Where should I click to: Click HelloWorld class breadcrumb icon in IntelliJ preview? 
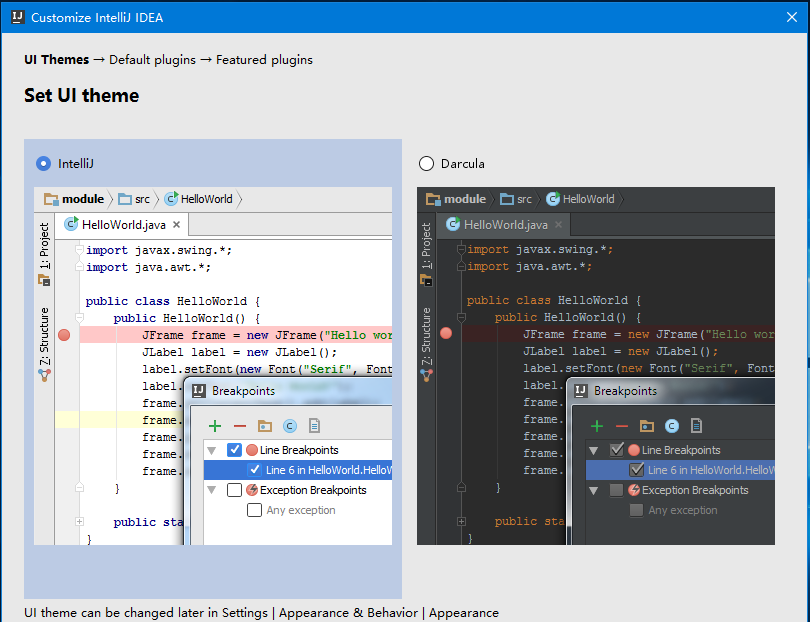(x=171, y=199)
